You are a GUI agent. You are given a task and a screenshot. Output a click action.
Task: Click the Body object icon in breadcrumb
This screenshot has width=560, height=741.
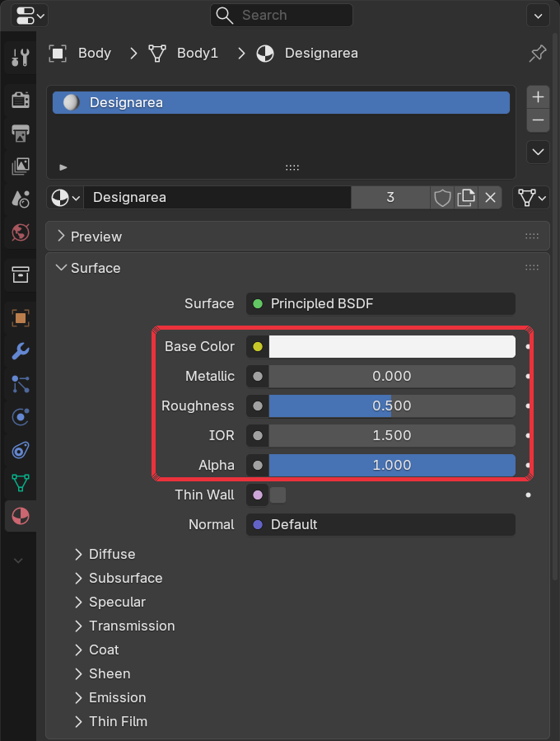click(58, 54)
